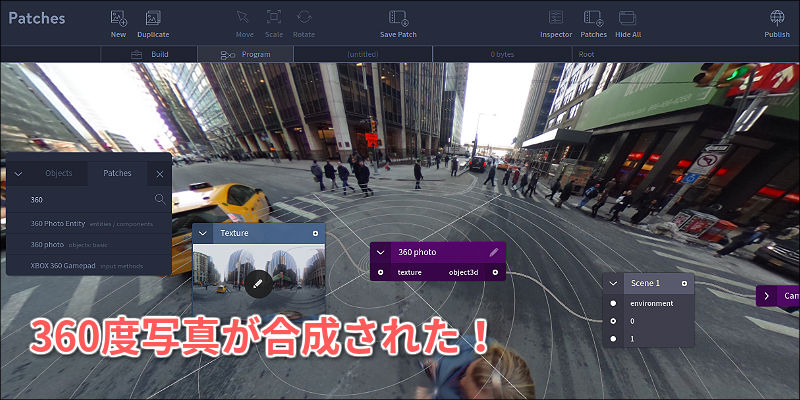Collapse the 360 photo node
Image resolution: width=800 pixels, height=400 pixels.
pos(380,252)
